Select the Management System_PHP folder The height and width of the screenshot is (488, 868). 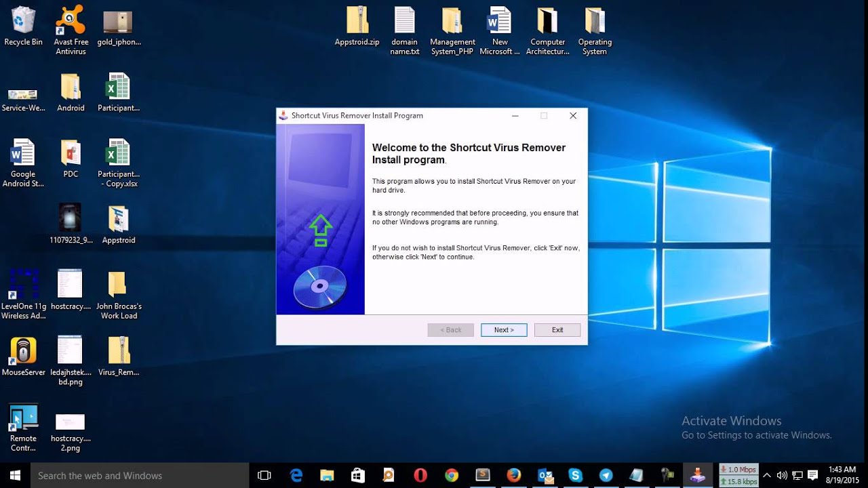452,30
